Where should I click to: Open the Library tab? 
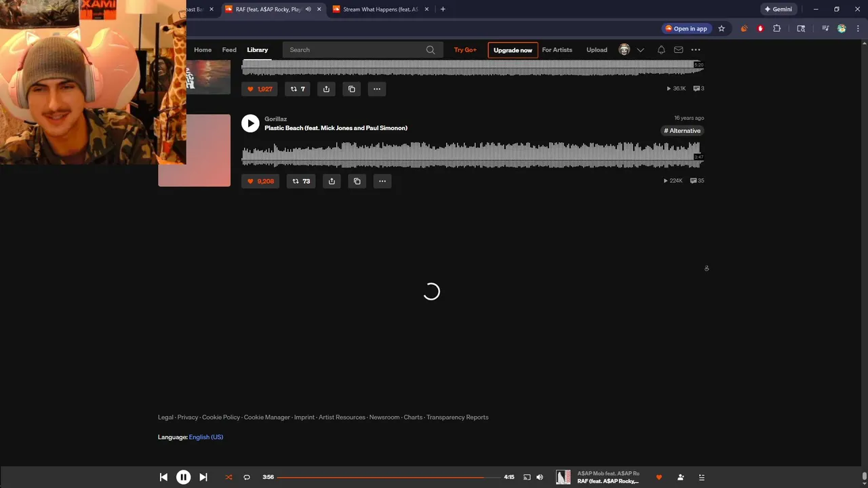coord(258,49)
